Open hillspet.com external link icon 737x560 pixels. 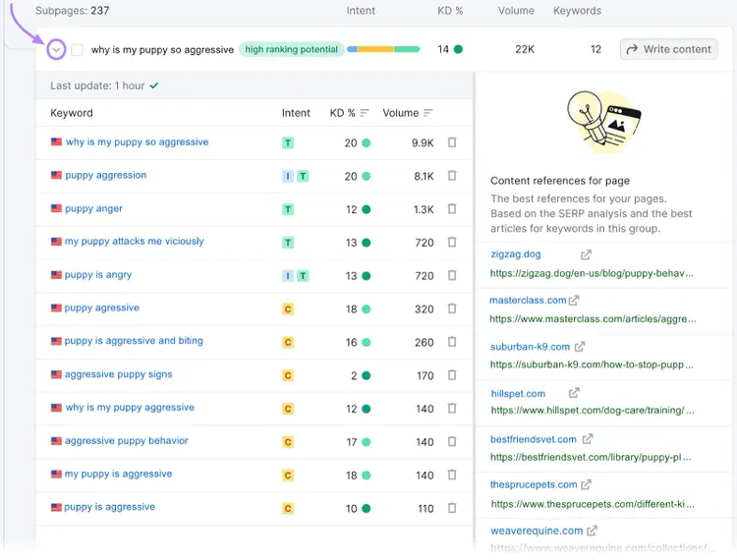(574, 393)
